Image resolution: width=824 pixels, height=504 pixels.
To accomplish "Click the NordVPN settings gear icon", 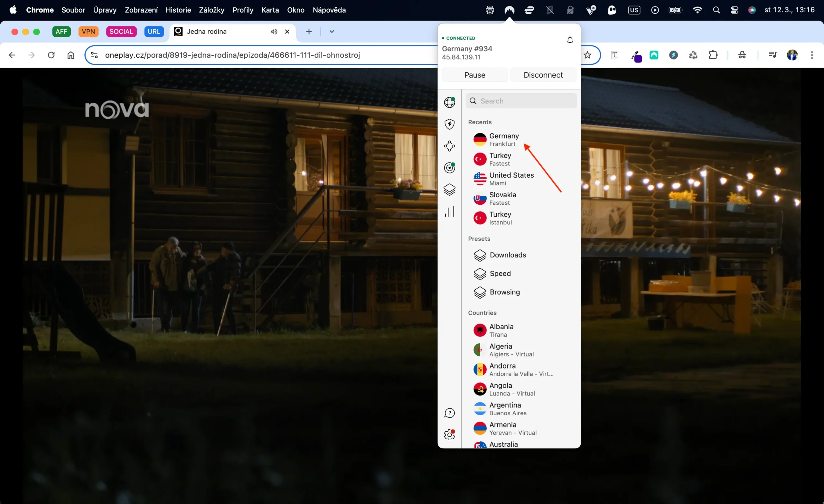I will [449, 435].
